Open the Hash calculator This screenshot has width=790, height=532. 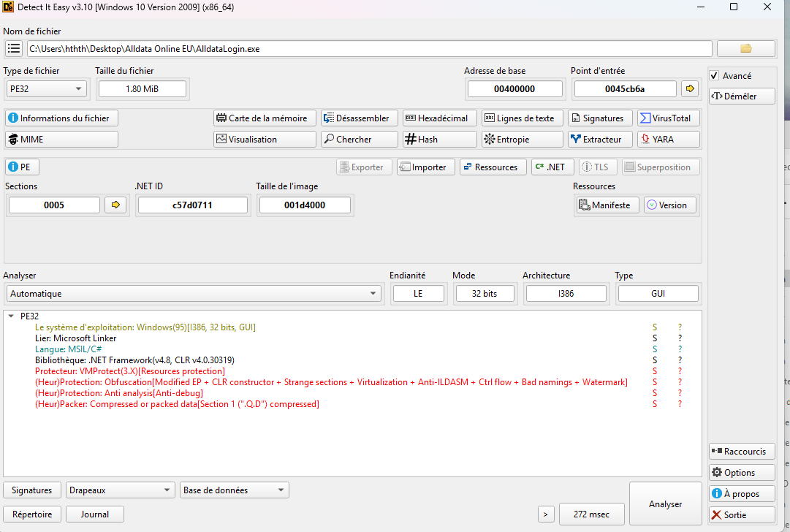click(x=436, y=140)
